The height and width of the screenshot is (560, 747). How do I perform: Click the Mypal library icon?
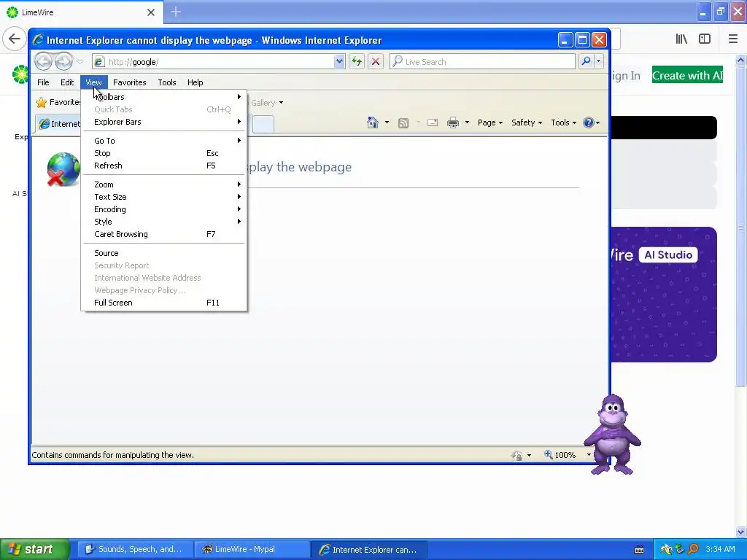681,39
